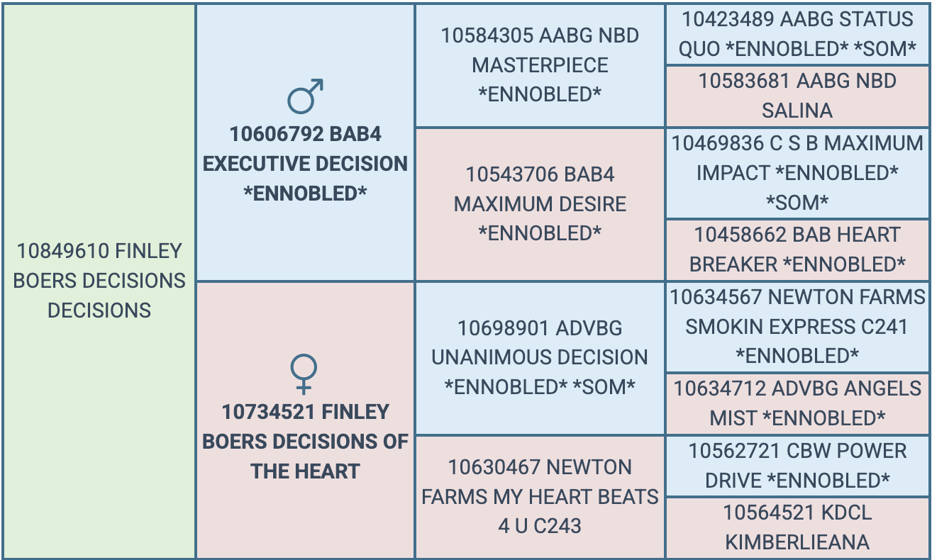Open 10734521 Finley Boers Decisions of the Heart
The image size is (932, 560).
click(x=305, y=442)
